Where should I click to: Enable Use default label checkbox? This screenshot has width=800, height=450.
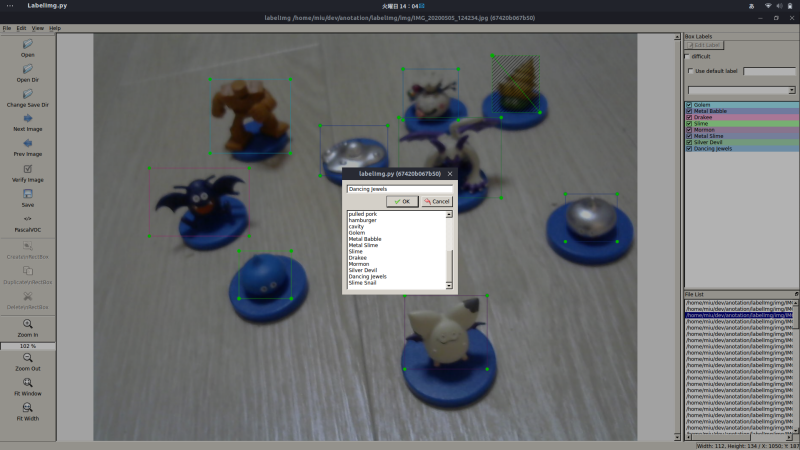pos(690,71)
